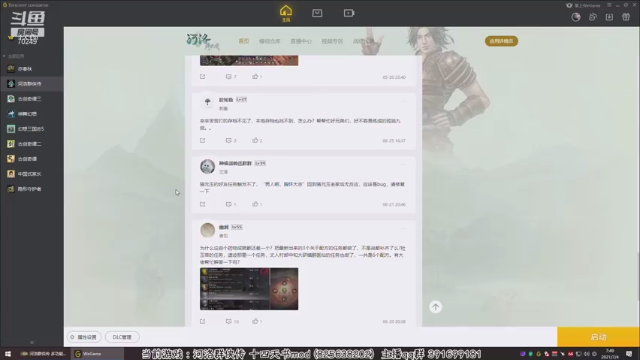Viewport: 640px width, 360px height.
Task: Click the golden pill button at top right
Action: click(501, 41)
